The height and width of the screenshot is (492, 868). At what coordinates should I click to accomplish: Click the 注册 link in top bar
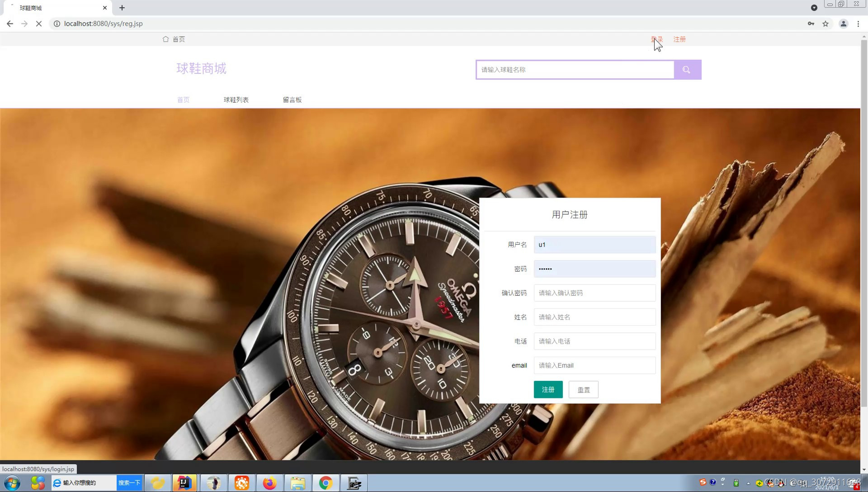(x=679, y=39)
